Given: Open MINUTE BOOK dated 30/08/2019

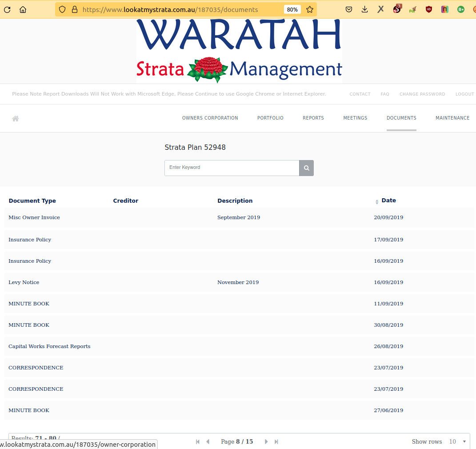Looking at the screenshot, I should (x=29, y=325).
